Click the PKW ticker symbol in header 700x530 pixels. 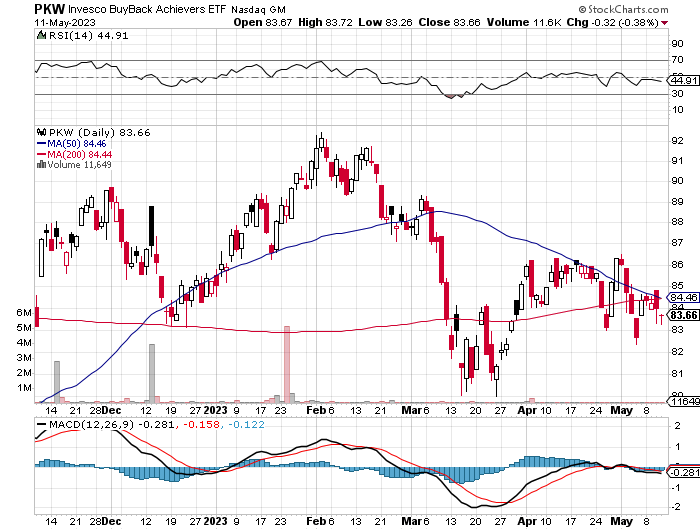(50, 8)
